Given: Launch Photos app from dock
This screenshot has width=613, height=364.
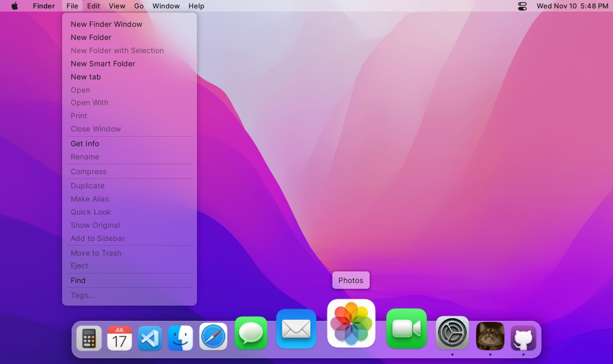Looking at the screenshot, I should pyautogui.click(x=351, y=323).
